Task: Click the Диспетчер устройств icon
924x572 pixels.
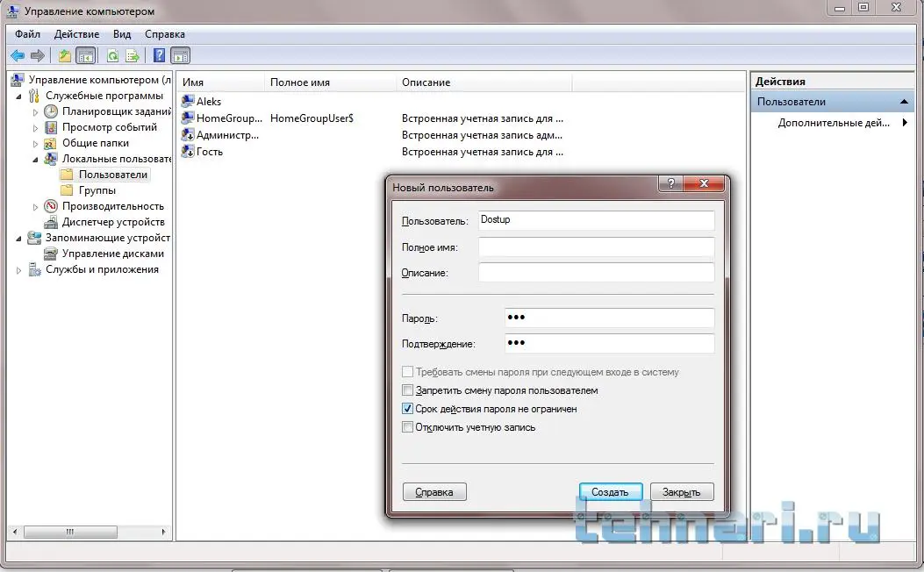Action: click(51, 222)
